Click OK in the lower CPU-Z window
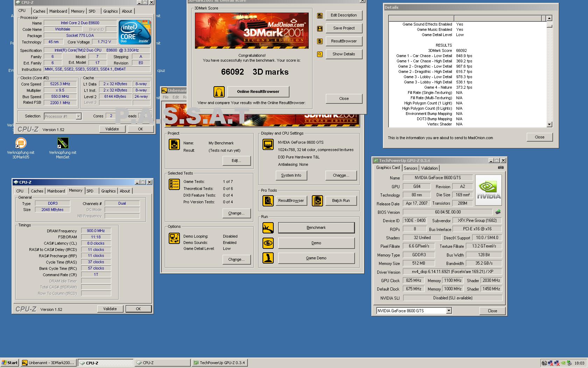 [139, 309]
